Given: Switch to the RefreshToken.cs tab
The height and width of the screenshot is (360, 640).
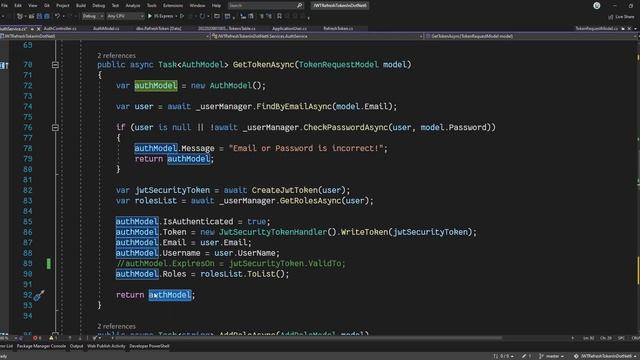Looking at the screenshot, I should (338, 29).
